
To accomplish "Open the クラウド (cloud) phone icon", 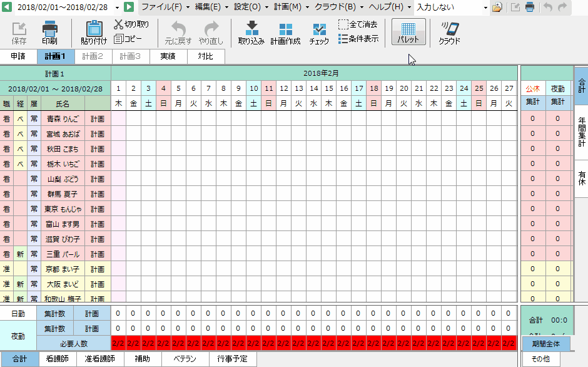I will tap(449, 29).
